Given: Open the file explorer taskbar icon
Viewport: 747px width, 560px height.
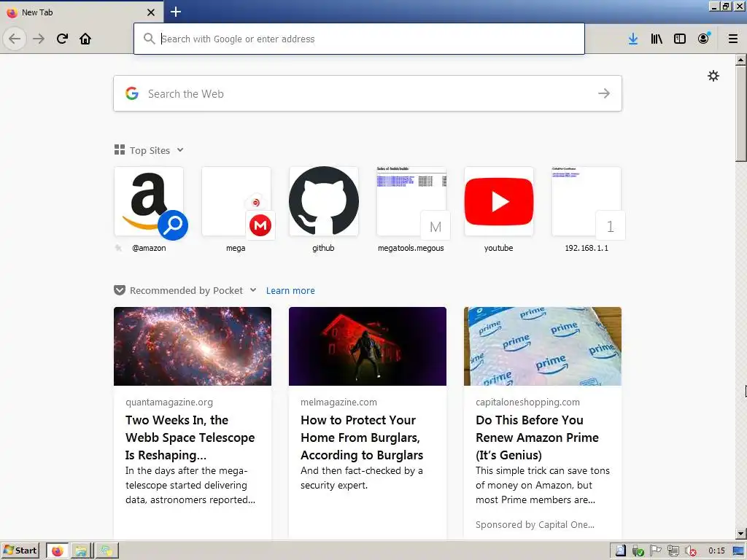Looking at the screenshot, I should 82,551.
